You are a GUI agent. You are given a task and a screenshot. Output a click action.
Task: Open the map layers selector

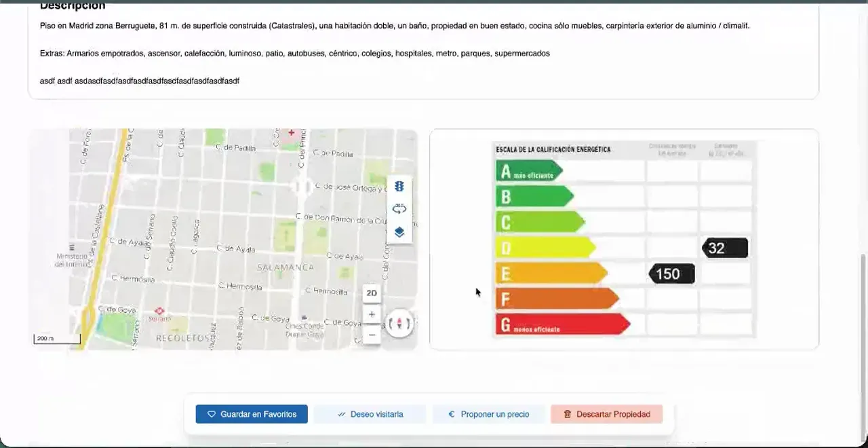[x=399, y=232]
